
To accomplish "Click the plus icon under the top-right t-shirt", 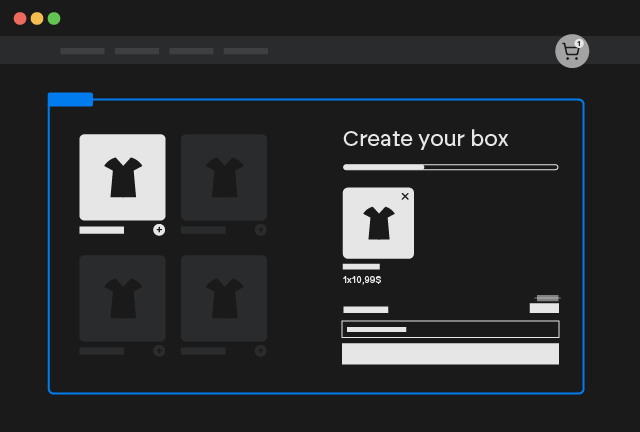I will pos(260,230).
